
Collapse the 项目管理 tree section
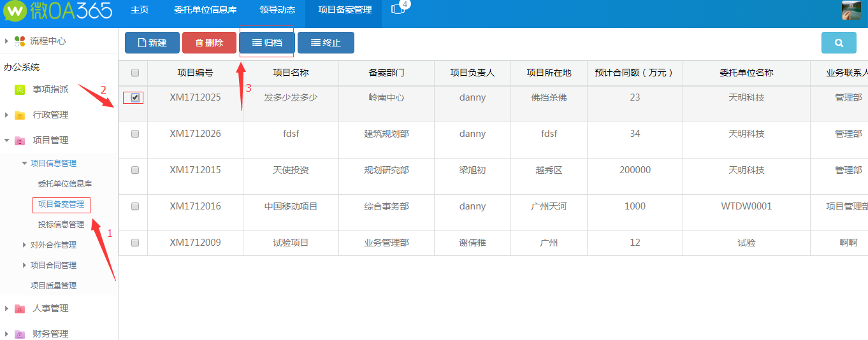point(7,140)
